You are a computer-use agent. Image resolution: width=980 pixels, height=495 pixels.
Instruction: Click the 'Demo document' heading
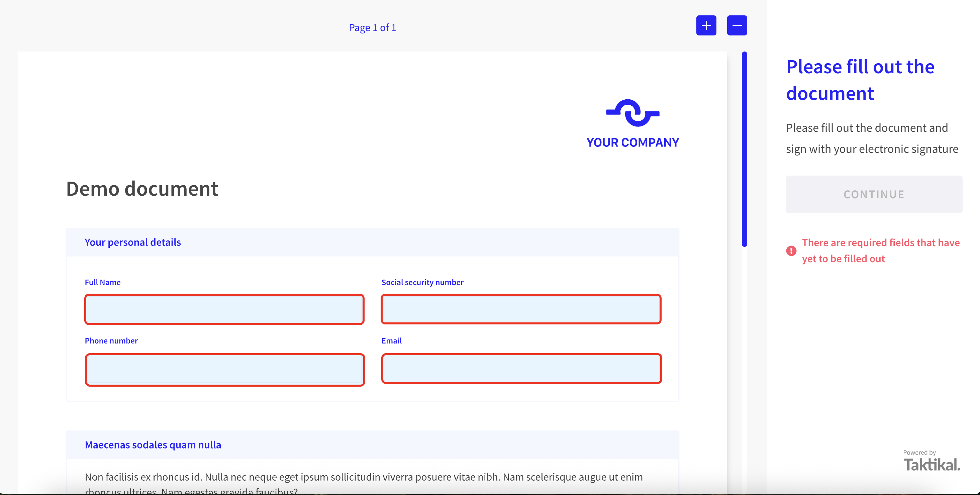(x=142, y=189)
